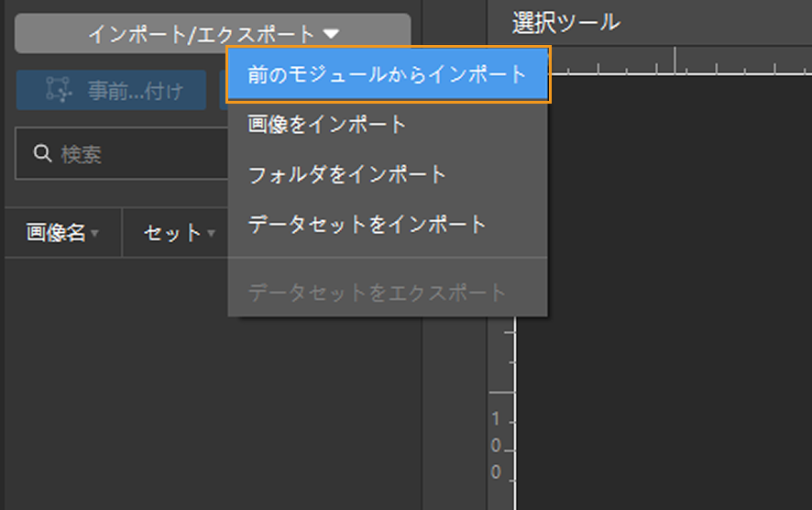The width and height of the screenshot is (812, 510).
Task: Open the 画像名 column filter arrow
Action: point(94,233)
